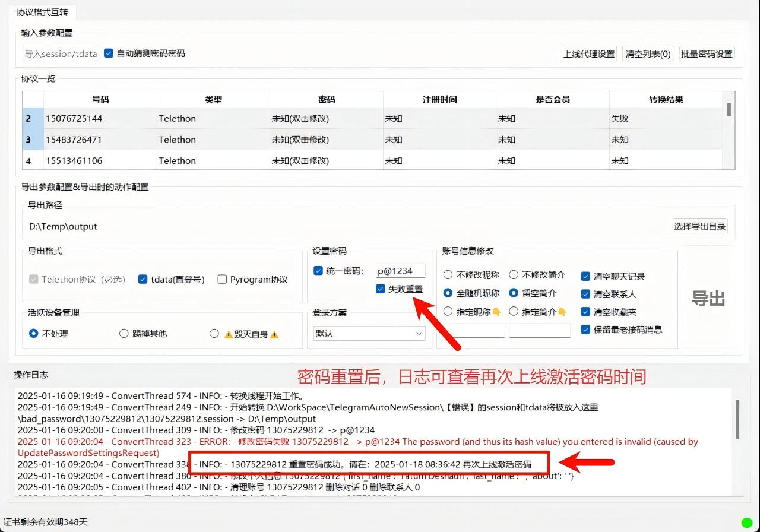The width and height of the screenshot is (760, 532).
Task: Click the 清空列表(0) button
Action: (648, 53)
